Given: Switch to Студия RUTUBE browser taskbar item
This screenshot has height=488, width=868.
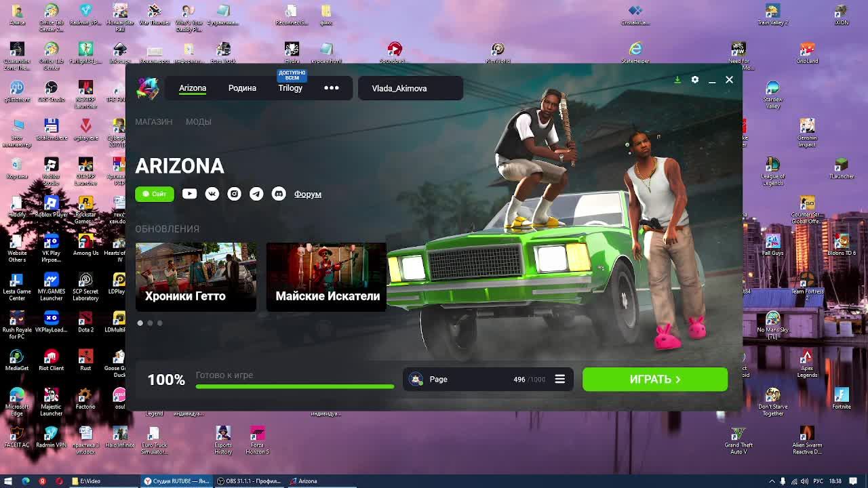Looking at the screenshot, I should tap(178, 481).
